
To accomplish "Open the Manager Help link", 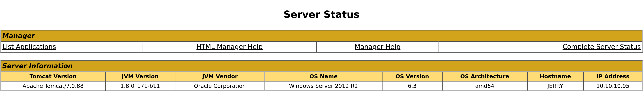I will tap(378, 47).
